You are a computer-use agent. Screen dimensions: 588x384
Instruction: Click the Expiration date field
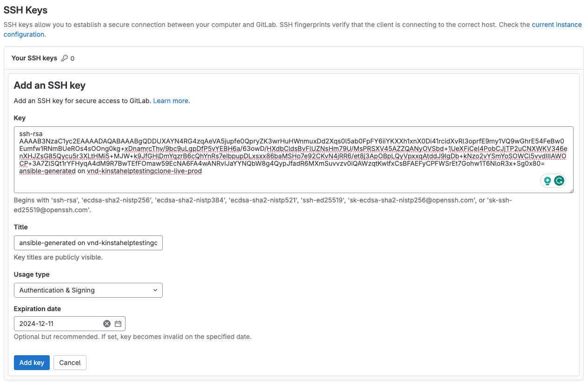[56, 324]
